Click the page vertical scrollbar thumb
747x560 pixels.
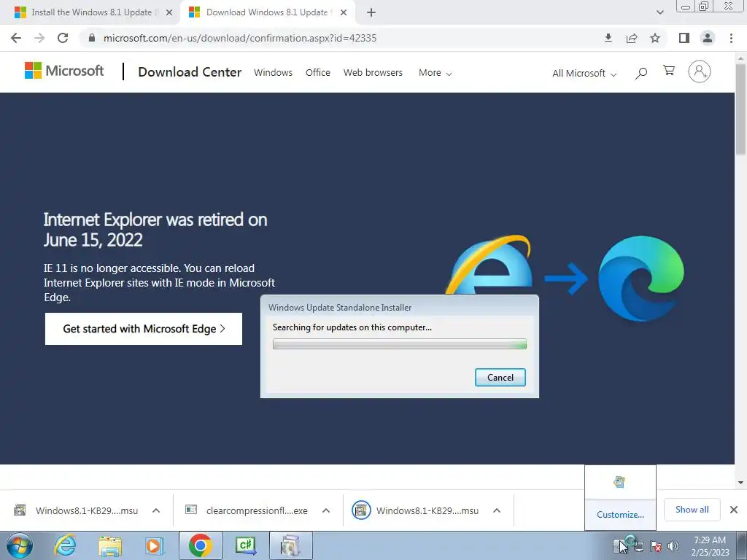pos(740,109)
